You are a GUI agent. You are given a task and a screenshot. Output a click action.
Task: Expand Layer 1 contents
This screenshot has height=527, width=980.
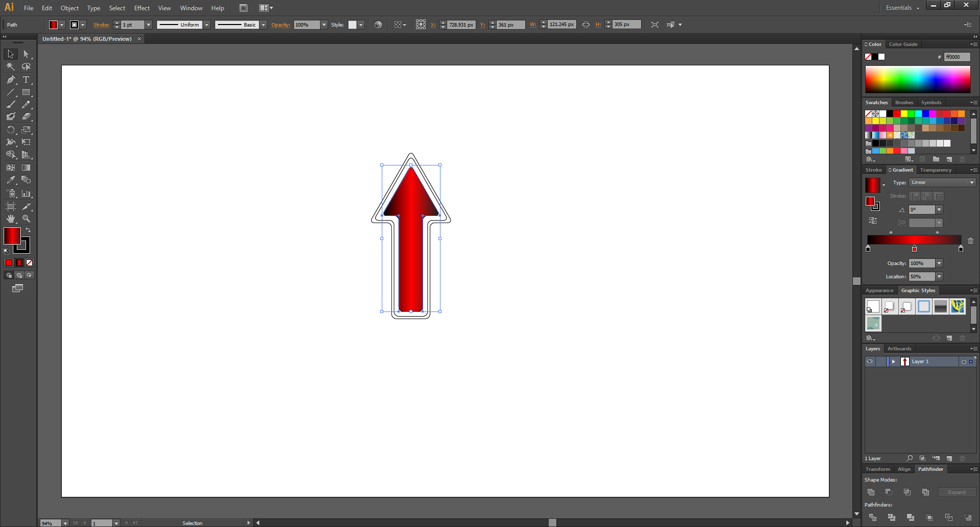tap(894, 362)
